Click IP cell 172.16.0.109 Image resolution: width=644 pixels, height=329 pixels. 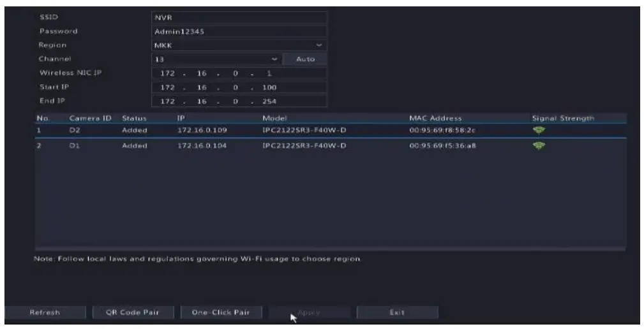(202, 131)
